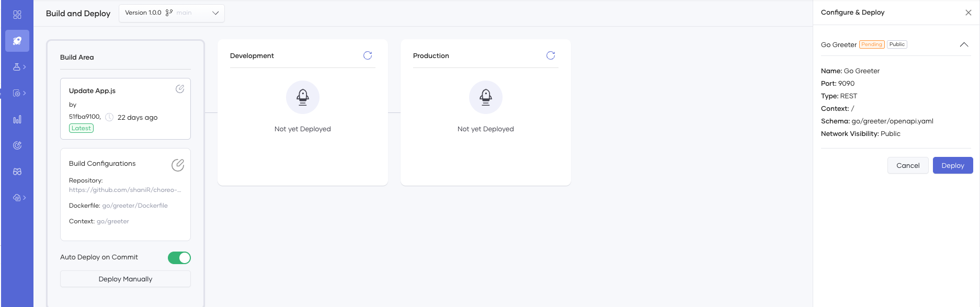Click Cancel in Configure & Deploy panel
Viewport: 980px width, 307px height.
[908, 165]
